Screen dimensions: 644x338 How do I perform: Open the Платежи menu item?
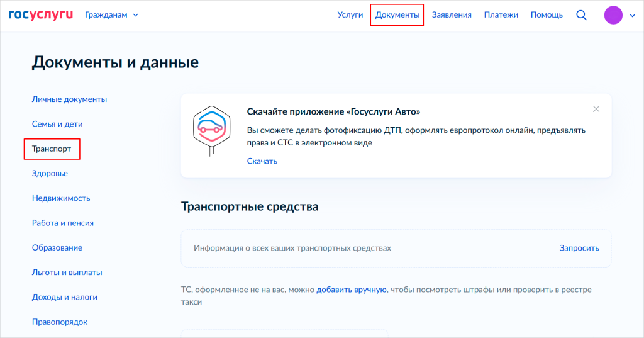[501, 15]
